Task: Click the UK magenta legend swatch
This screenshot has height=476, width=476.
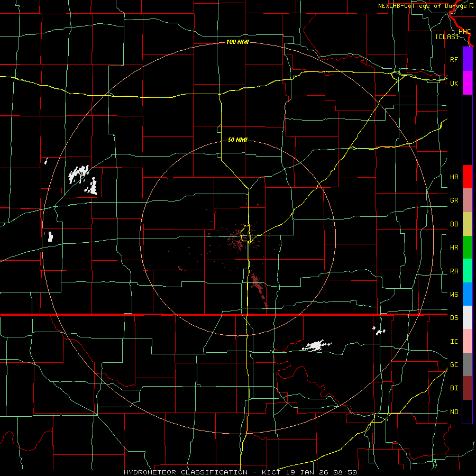Action: tap(467, 83)
